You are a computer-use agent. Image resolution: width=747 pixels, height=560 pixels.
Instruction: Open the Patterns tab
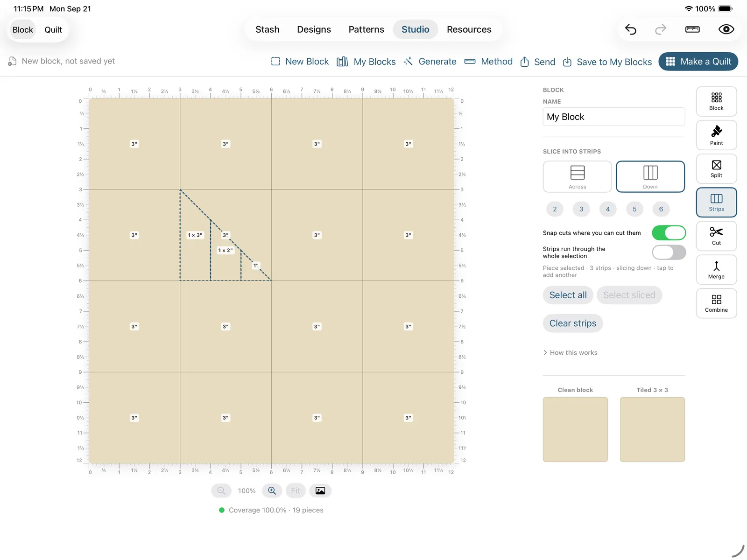pyautogui.click(x=366, y=29)
